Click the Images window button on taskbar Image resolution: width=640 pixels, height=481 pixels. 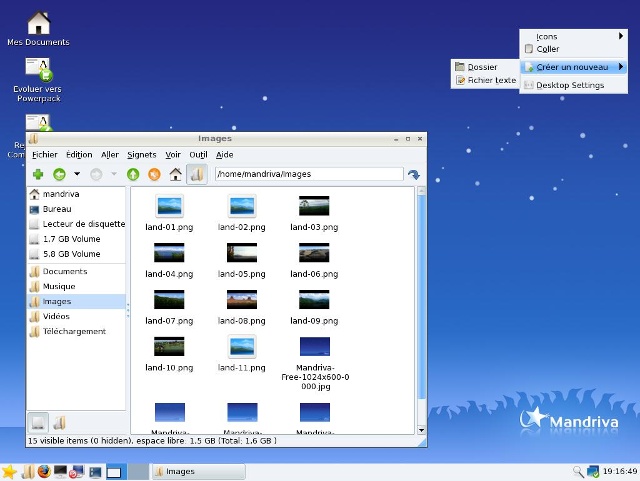pos(197,471)
